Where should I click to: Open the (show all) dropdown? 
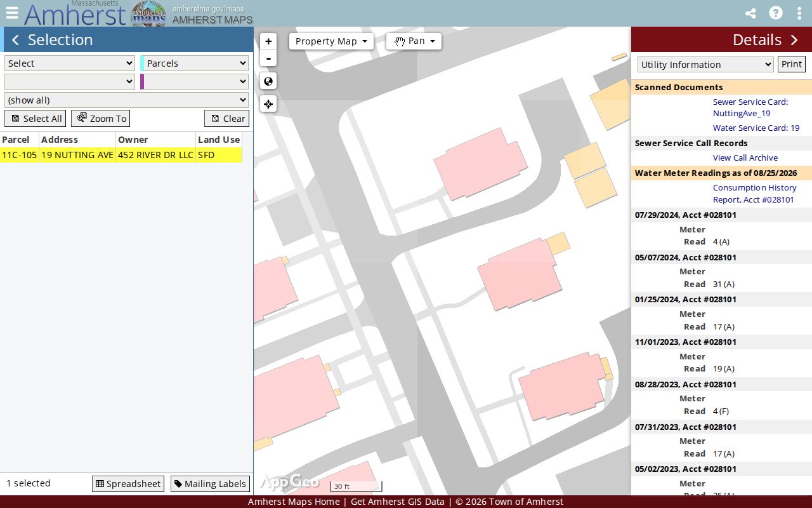point(126,100)
